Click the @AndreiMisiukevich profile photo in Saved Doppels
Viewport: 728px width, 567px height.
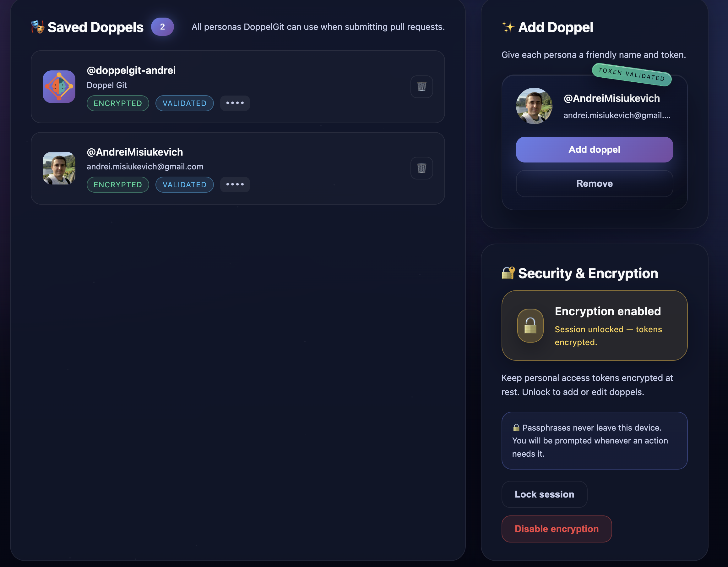(59, 168)
